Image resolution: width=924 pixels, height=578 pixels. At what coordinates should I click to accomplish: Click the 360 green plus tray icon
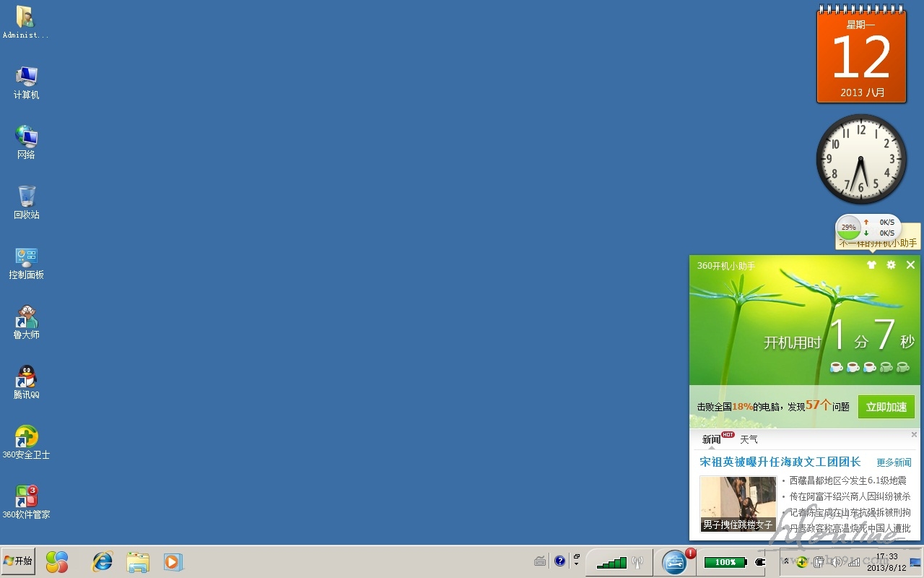[x=801, y=562]
